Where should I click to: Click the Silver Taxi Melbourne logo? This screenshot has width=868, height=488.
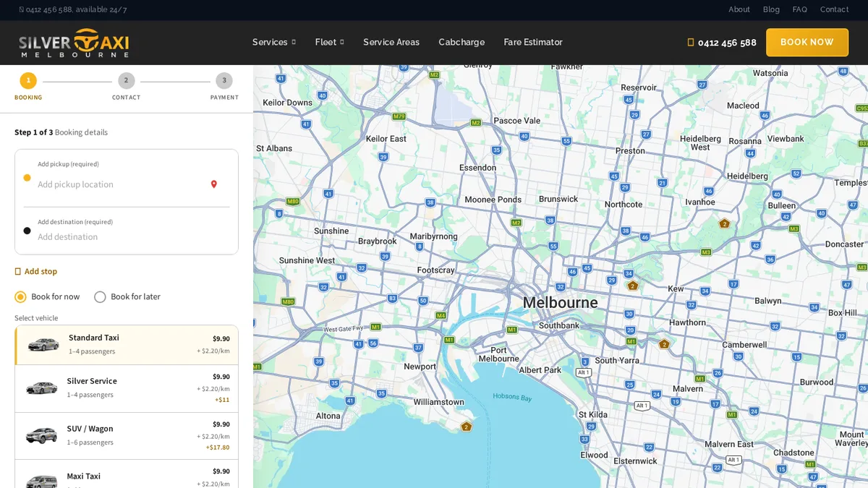click(x=74, y=43)
